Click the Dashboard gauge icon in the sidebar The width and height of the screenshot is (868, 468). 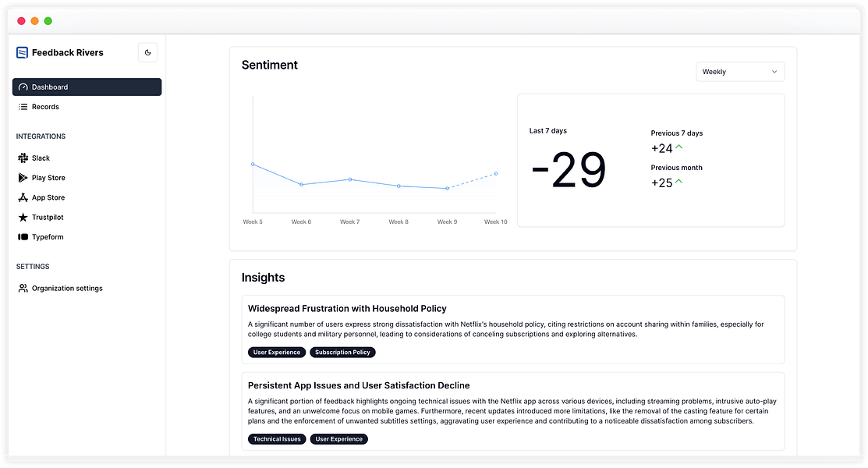tap(23, 87)
